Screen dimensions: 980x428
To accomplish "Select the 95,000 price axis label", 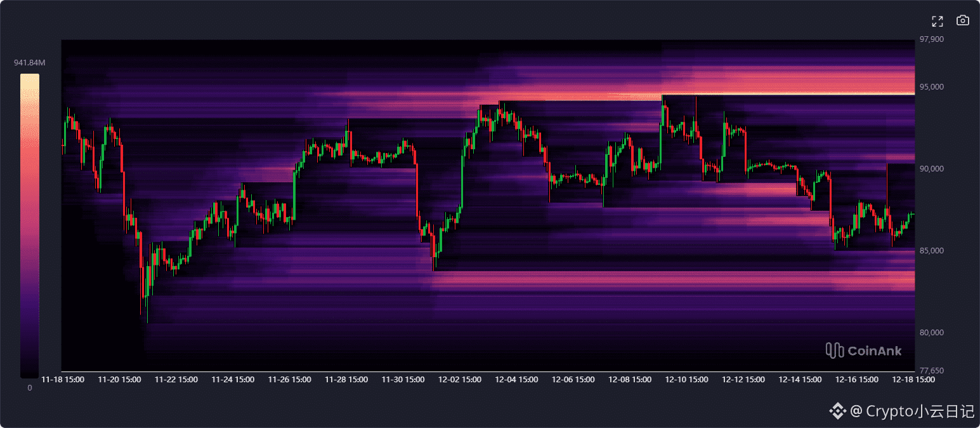I will coord(931,87).
